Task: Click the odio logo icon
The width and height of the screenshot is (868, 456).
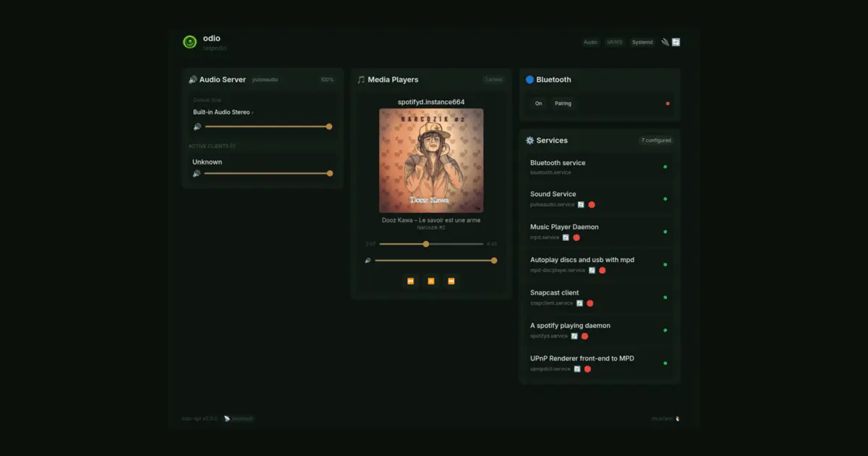Action: (x=190, y=42)
